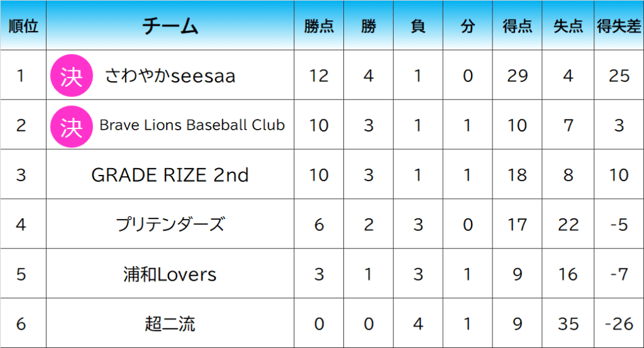Click the 得失差 column header
Screen dimensions: 644x348
(619, 26)
